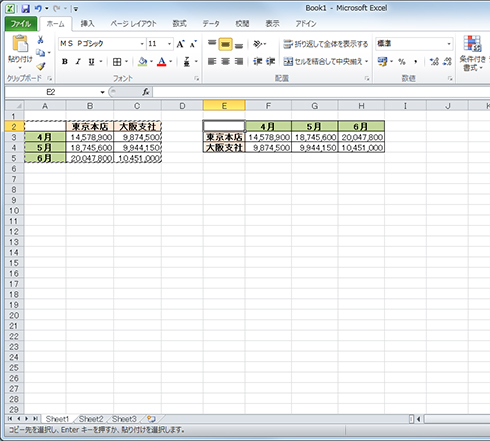Expand the number format 標準 dropdown
Screen dimensions: 490x441
point(449,44)
